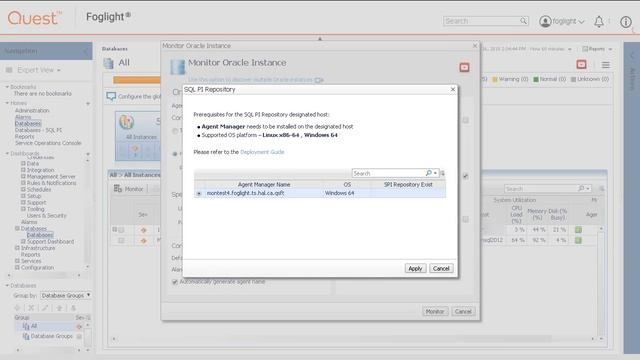This screenshot has height=360, width=640.
Task: Click the Apply button in SQL PI Repository
Action: click(415, 269)
